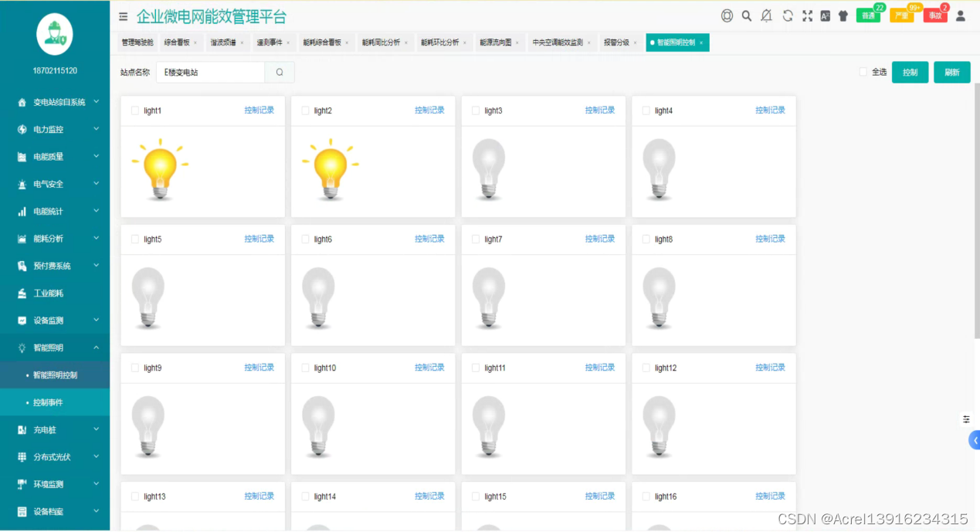Expand the 设备监测 sidebar menu
This screenshot has width=980, height=532.
(55, 320)
